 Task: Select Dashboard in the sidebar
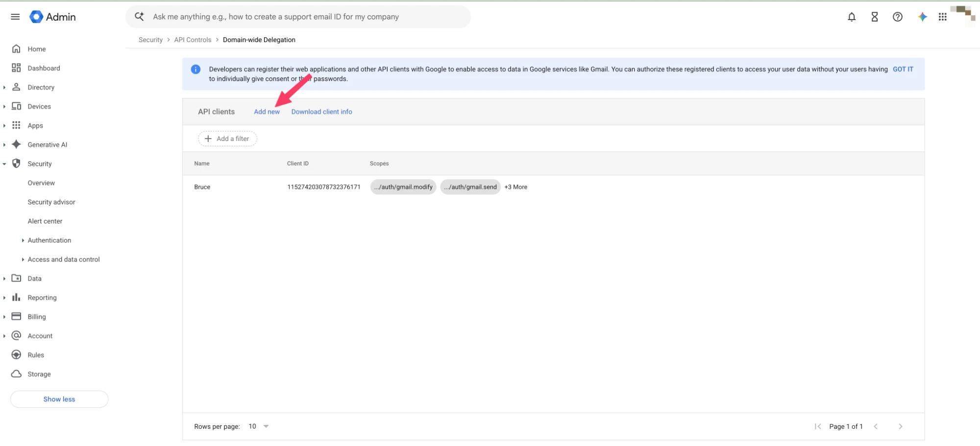pos(44,68)
